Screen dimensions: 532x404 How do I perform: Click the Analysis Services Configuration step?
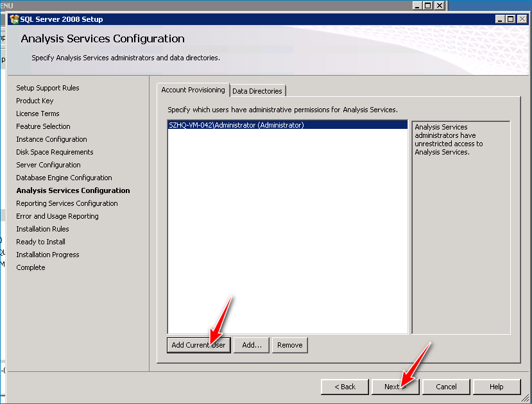(x=73, y=190)
